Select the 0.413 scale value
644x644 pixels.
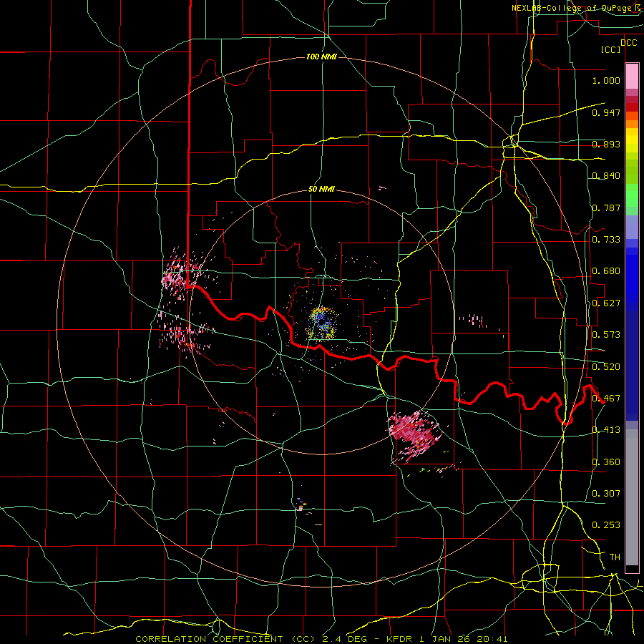tap(606, 430)
